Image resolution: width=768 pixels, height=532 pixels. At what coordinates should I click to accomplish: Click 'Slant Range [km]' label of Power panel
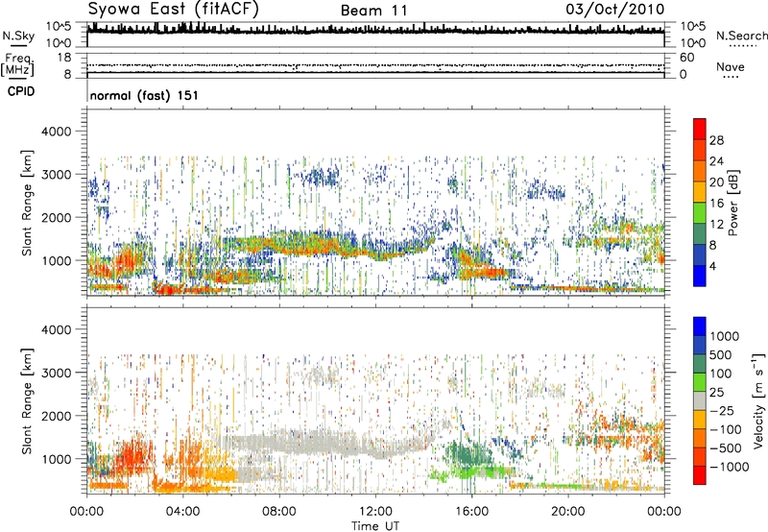click(x=27, y=204)
